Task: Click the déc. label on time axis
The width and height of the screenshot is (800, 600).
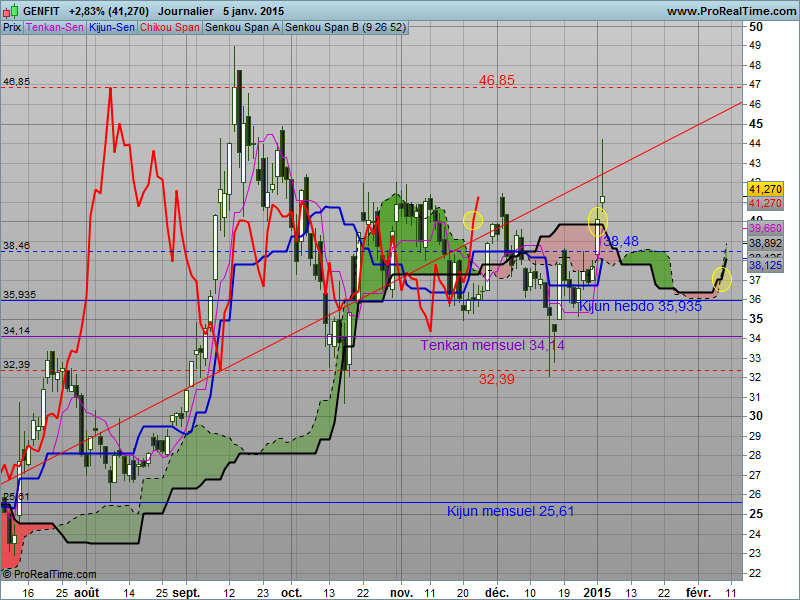Action: (x=497, y=593)
